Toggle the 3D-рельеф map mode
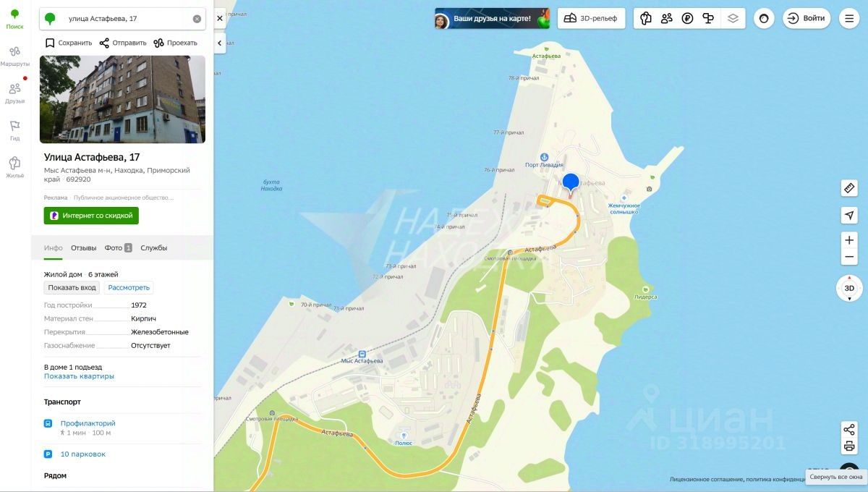This screenshot has width=868, height=492. 591,19
